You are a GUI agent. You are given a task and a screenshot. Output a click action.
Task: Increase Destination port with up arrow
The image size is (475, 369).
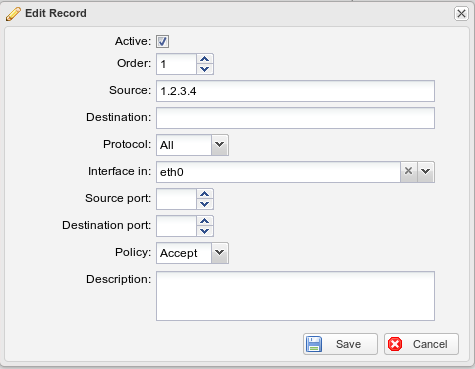pyautogui.click(x=205, y=221)
